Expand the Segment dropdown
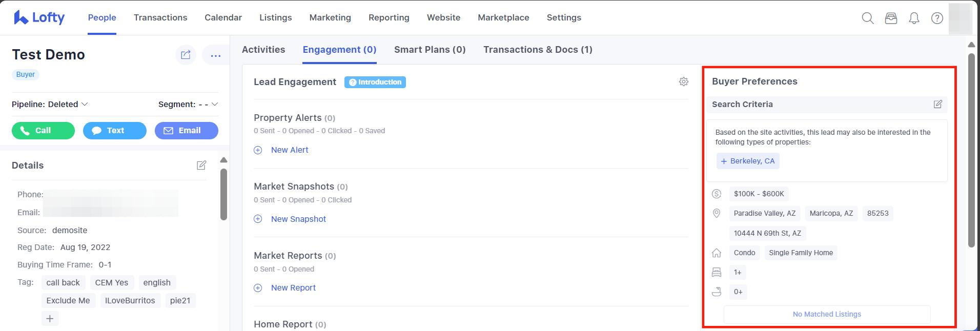The width and height of the screenshot is (980, 331). pos(188,104)
